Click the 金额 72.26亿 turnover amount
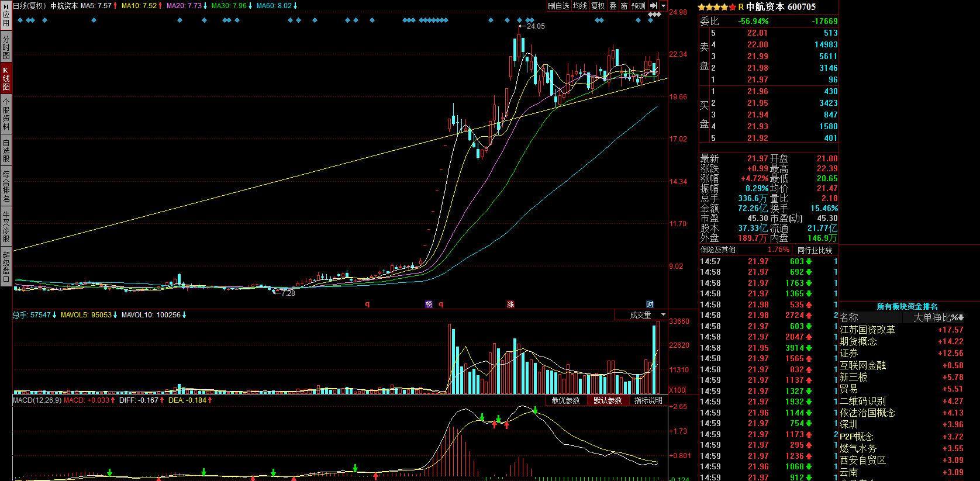 coord(753,209)
